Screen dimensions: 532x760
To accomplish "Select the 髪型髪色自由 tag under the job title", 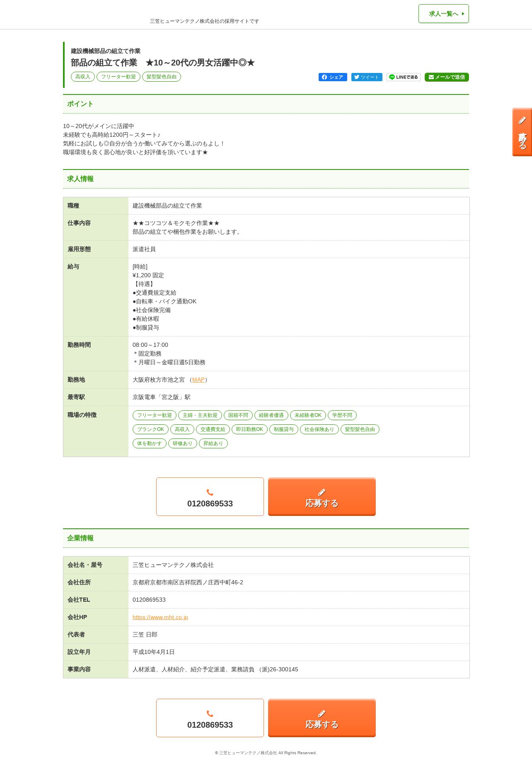I will pyautogui.click(x=162, y=77).
